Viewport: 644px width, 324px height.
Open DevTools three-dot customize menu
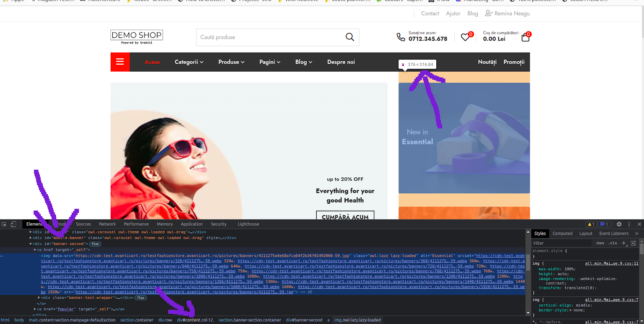[x=629, y=224]
